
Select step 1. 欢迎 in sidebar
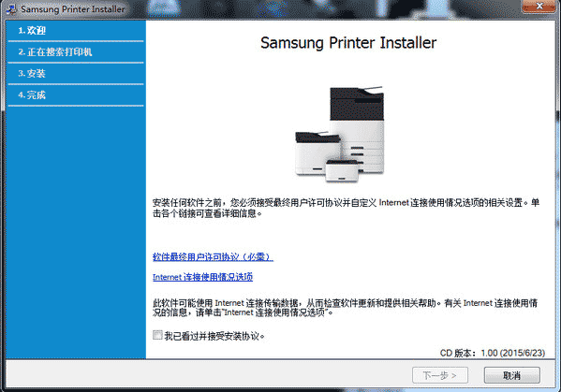[76, 31]
